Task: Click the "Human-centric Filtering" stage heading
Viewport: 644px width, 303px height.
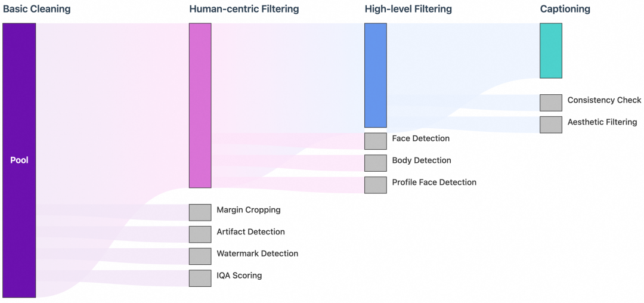Action: (244, 9)
